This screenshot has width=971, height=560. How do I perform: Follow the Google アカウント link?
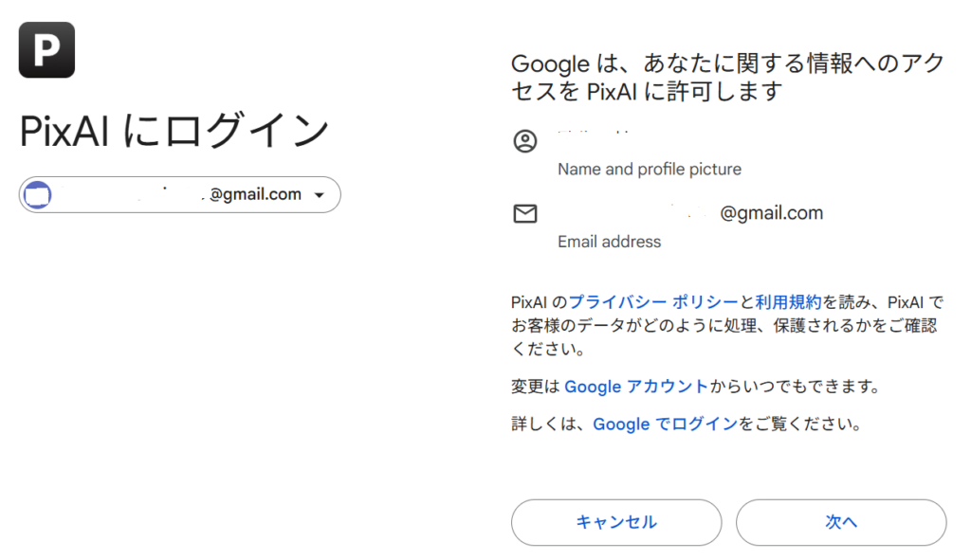click(x=635, y=387)
